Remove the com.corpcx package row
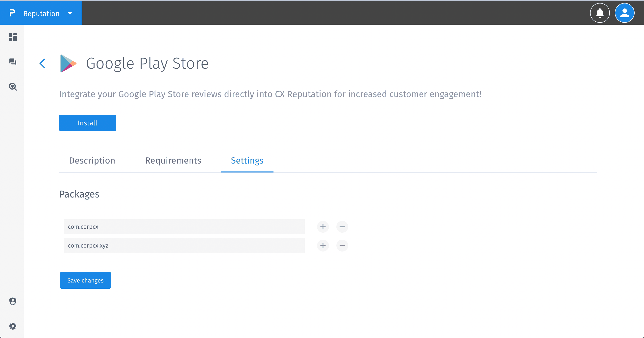644x338 pixels. (342, 226)
